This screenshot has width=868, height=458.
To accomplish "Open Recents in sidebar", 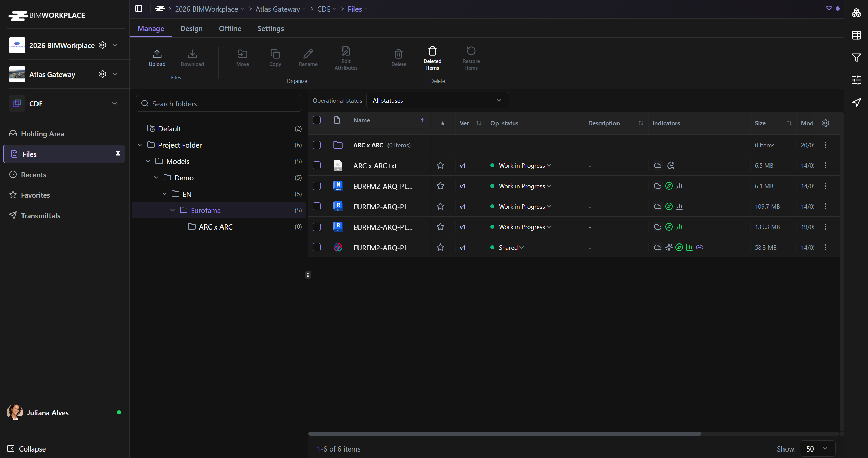I will click(x=64, y=175).
